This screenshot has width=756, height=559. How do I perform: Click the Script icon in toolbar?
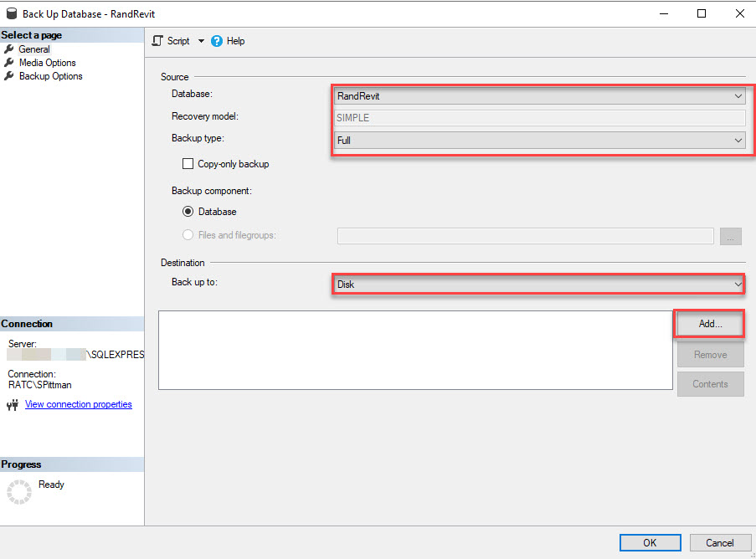(x=157, y=40)
